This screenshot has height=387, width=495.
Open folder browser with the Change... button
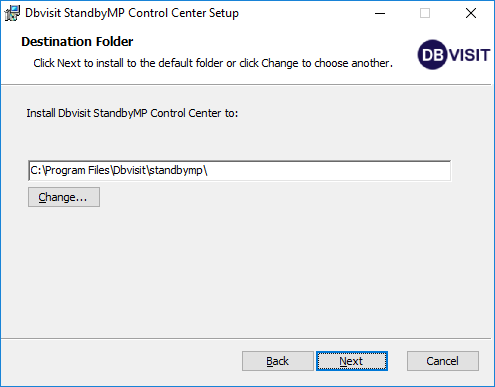tap(64, 197)
